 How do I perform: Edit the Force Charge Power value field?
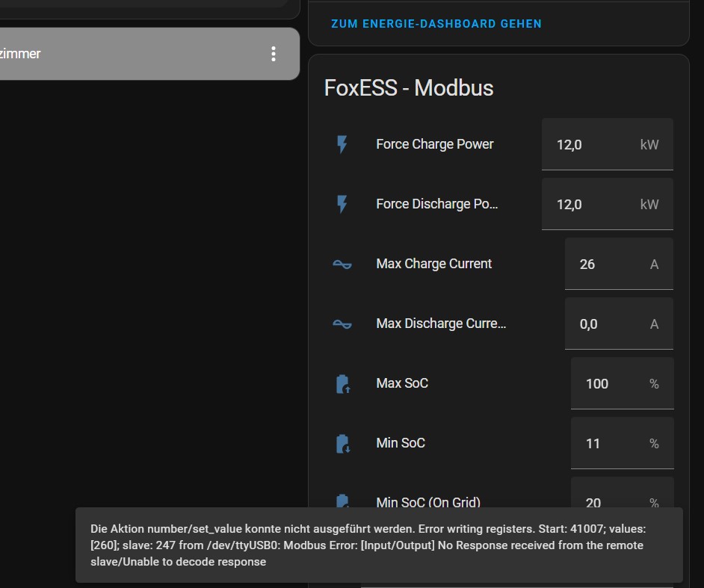tap(607, 144)
